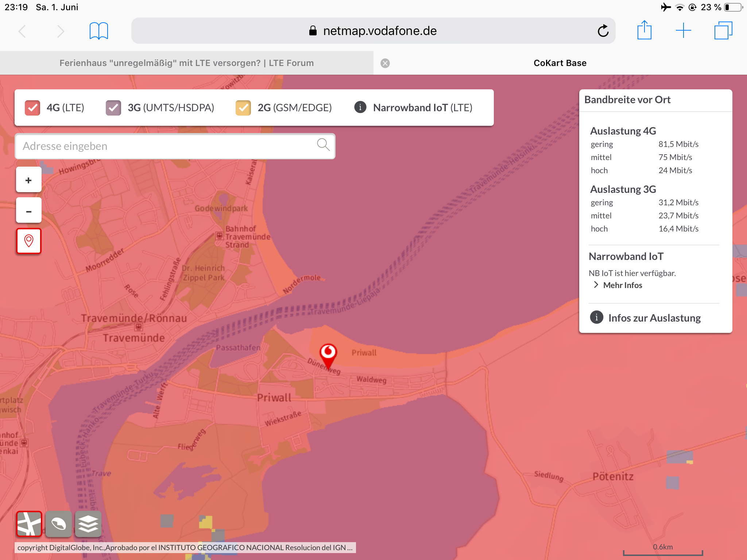Select the satellite view leaf icon

58,524
